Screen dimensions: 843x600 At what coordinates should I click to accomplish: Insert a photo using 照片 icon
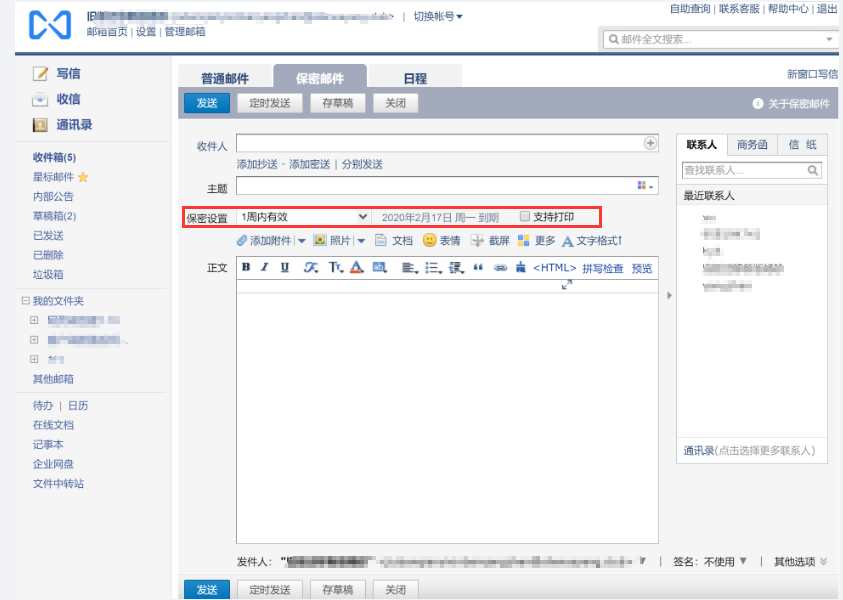(318, 240)
